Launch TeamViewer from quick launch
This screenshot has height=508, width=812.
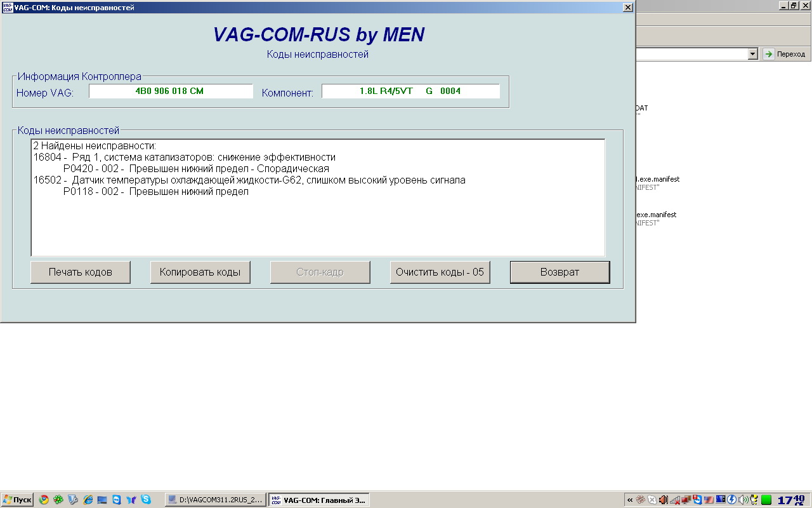click(x=117, y=500)
